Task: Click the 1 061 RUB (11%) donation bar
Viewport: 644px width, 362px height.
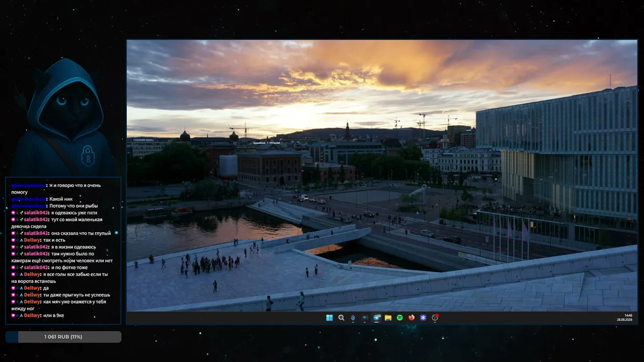Action: click(x=63, y=337)
